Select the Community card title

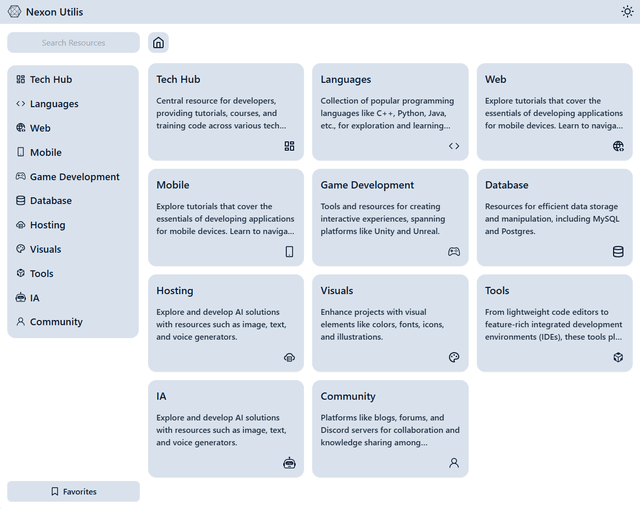pos(348,397)
